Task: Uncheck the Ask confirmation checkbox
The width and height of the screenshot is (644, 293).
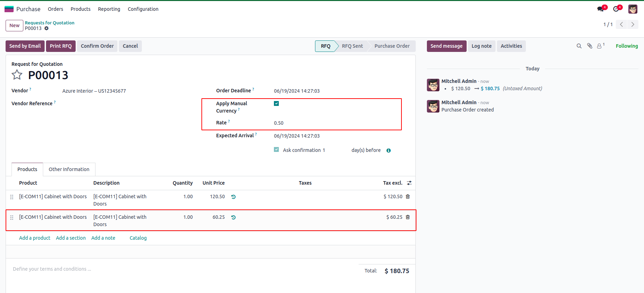Action: (276, 150)
